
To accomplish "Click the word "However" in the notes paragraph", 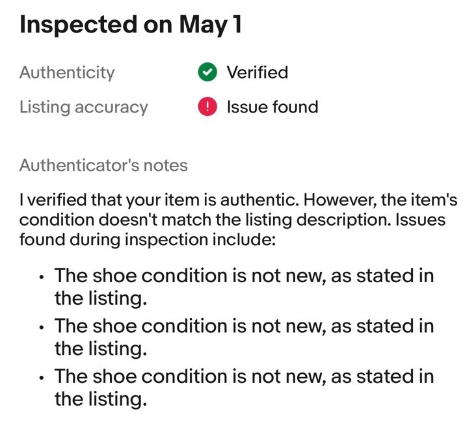I will (x=340, y=200).
